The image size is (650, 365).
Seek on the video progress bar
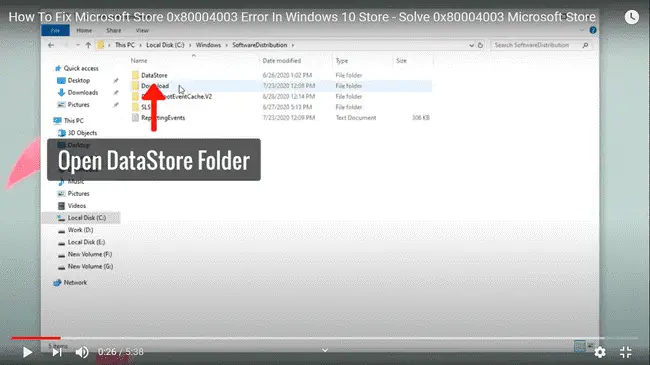325,338
